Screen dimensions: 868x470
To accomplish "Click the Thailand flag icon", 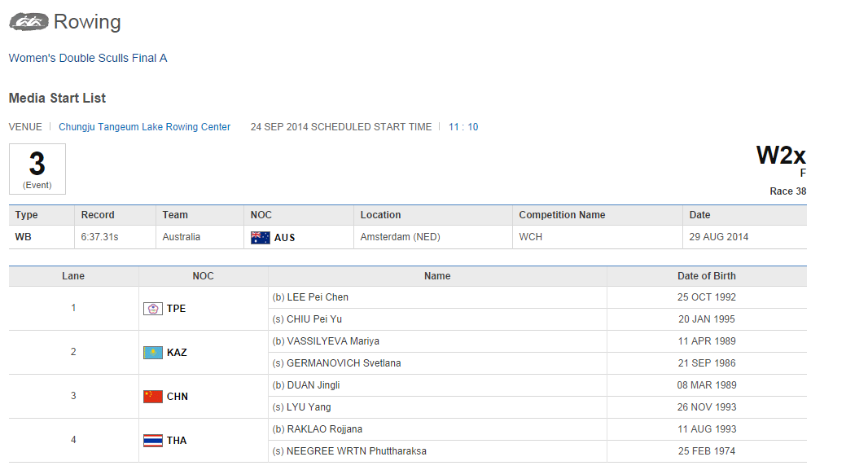I will tap(152, 441).
